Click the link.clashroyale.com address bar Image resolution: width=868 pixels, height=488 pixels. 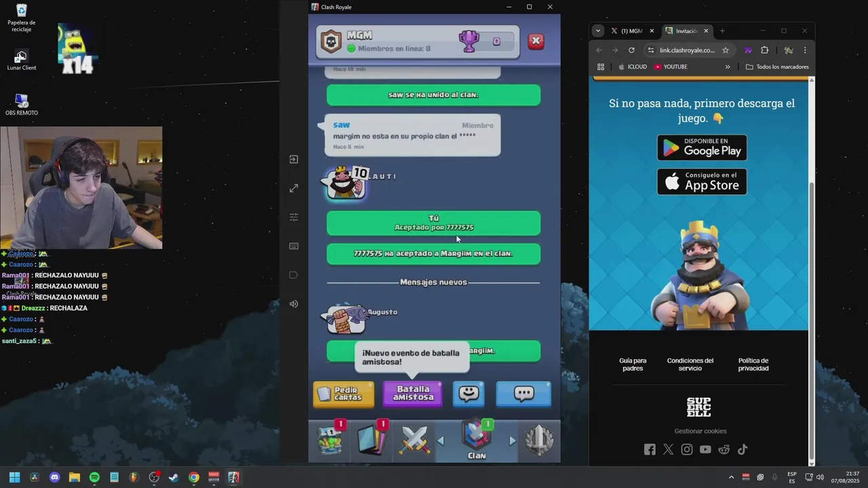pos(688,50)
